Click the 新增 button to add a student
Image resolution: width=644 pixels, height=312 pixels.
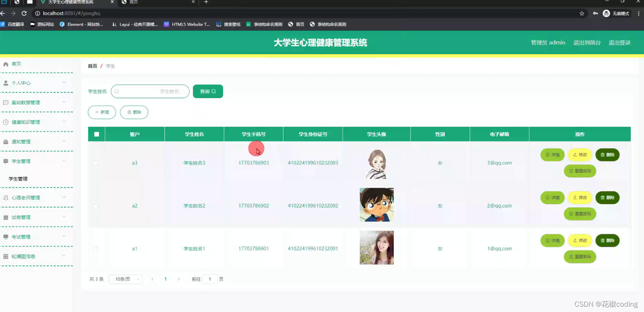point(102,112)
